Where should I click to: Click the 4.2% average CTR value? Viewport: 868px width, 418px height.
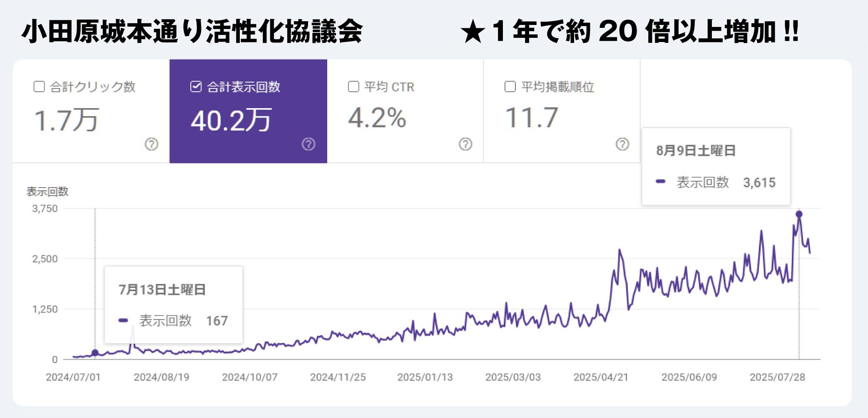pos(377,118)
